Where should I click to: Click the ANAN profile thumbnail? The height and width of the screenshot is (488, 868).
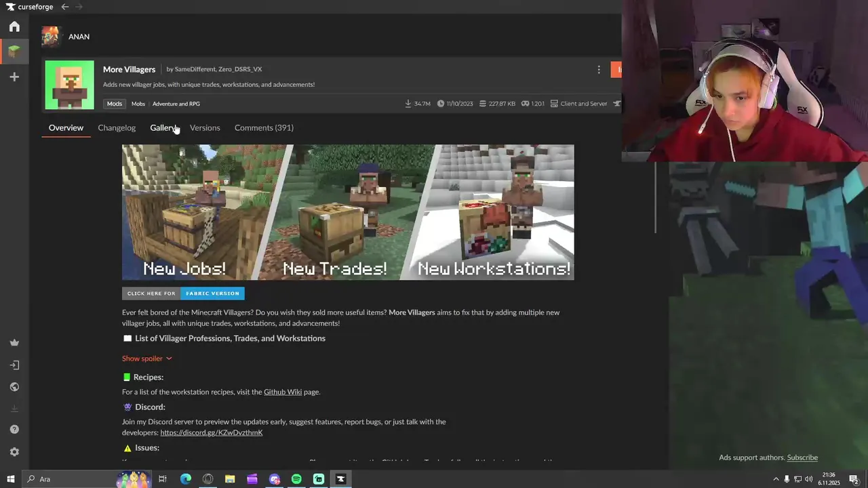click(x=50, y=37)
